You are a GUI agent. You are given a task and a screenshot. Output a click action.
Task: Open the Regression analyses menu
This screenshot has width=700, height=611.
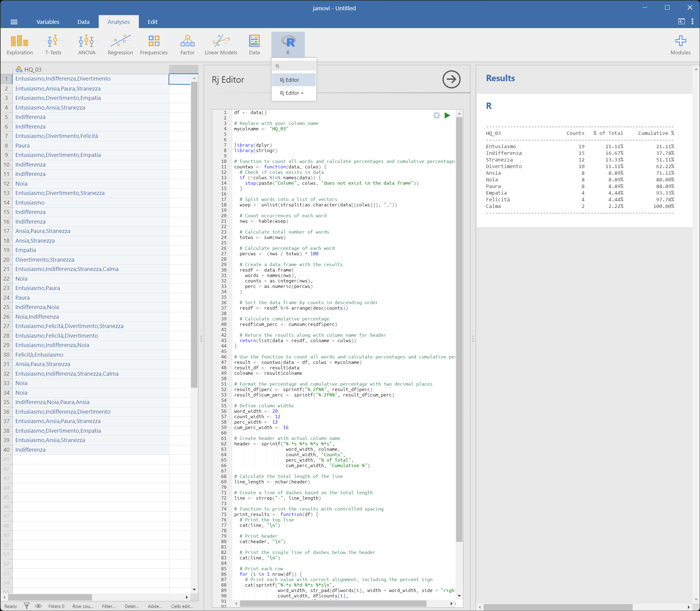(x=120, y=44)
